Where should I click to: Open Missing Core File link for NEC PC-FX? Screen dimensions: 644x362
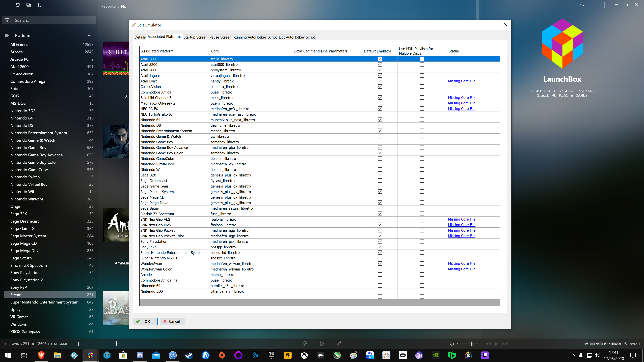click(462, 109)
